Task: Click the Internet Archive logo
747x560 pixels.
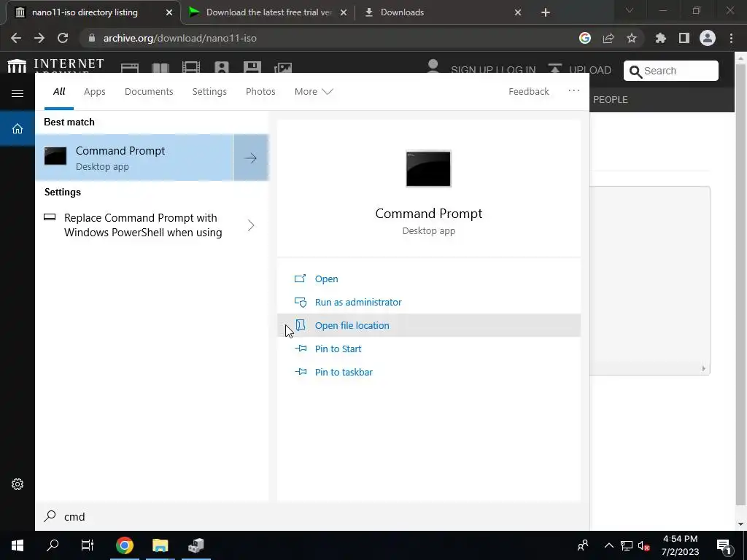Action: tap(55, 66)
